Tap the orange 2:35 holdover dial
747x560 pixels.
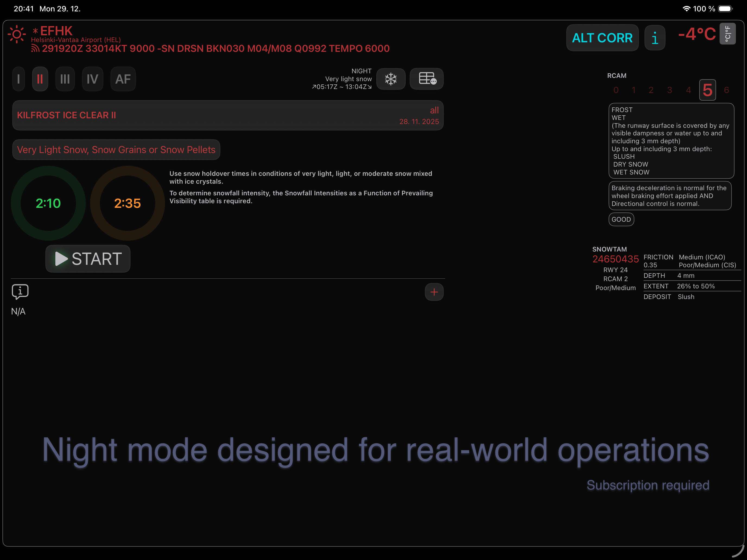click(127, 203)
